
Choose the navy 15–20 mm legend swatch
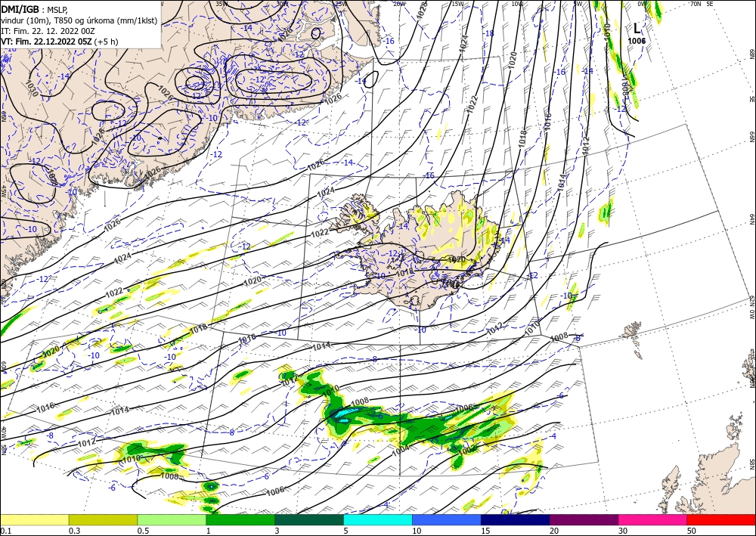coord(516,519)
